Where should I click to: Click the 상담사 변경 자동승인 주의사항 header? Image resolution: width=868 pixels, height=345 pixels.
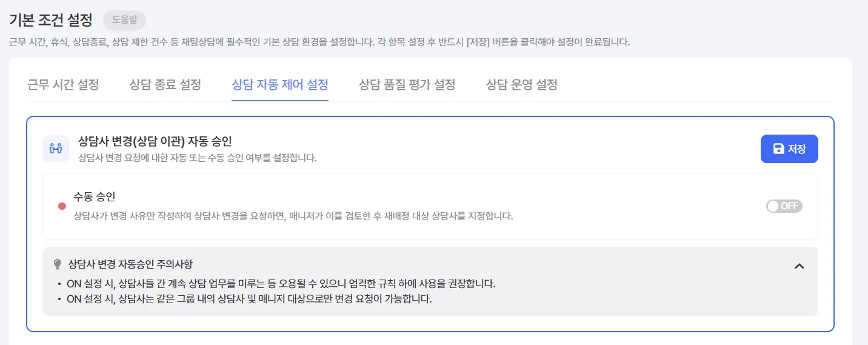tap(131, 264)
